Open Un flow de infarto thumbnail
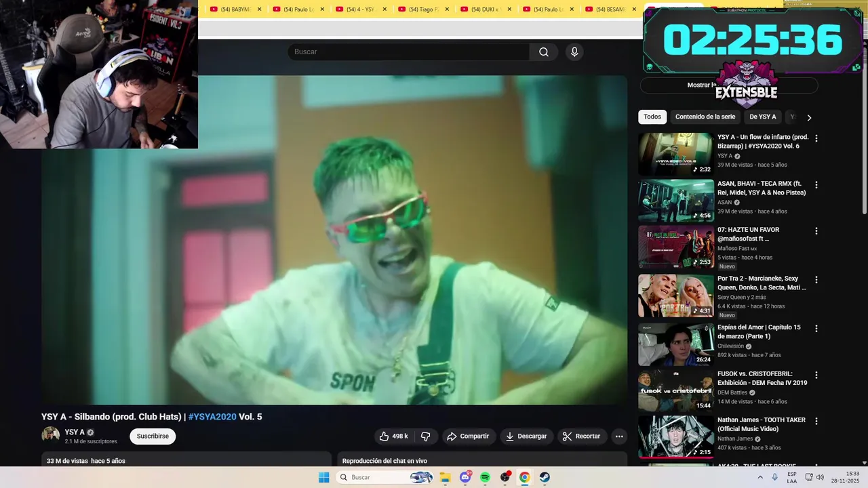The height and width of the screenshot is (488, 868). click(x=676, y=154)
